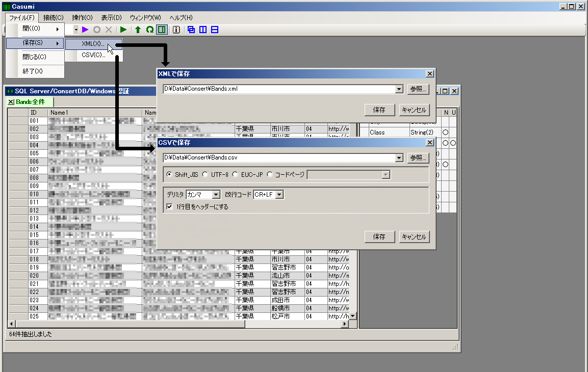Image resolution: width=588 pixels, height=372 pixels.
Task: Toggle the highlighted split-view panel icon
Action: (161, 30)
